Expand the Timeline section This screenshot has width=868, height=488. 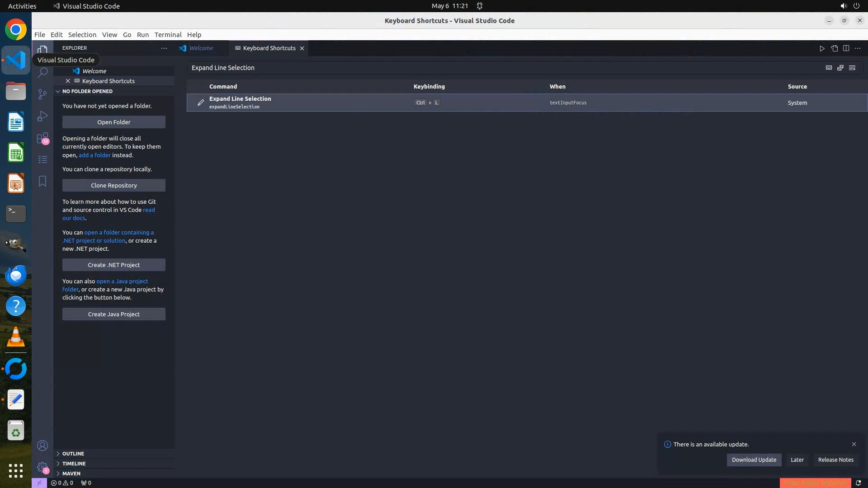pos(74,464)
